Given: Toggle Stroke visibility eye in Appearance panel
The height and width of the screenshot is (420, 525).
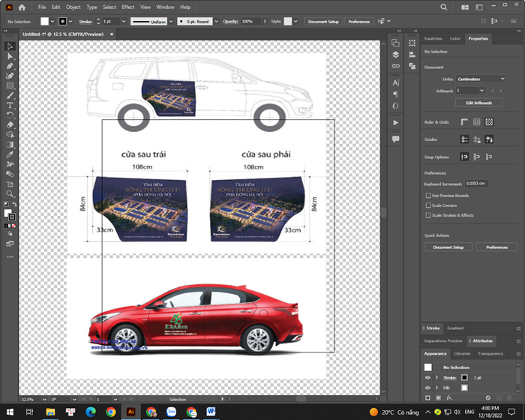Looking at the screenshot, I should (x=427, y=377).
